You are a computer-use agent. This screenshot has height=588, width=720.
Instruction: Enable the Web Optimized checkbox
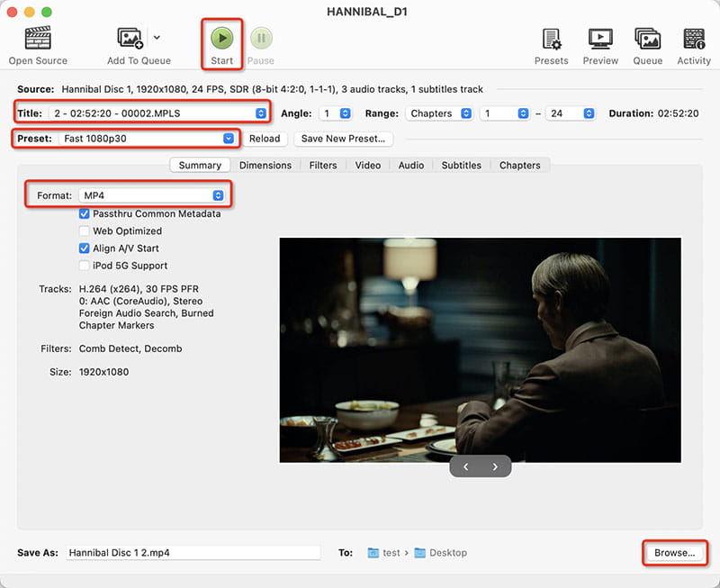85,231
